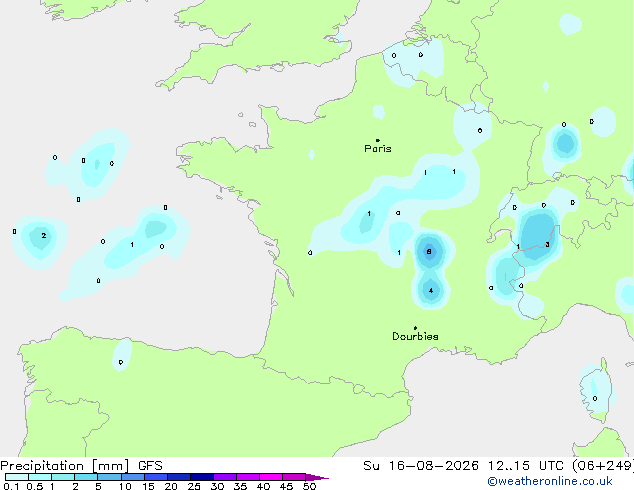The width and height of the screenshot is (634, 490).
Task: Pick the lightest 0.1–0.5 mm legend swatch
Action: 17,477
